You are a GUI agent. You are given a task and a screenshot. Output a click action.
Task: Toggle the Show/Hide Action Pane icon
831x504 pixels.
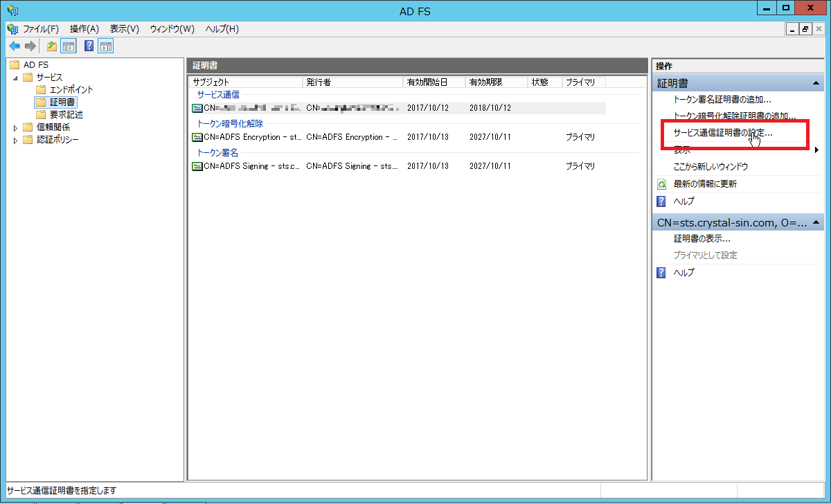[x=106, y=46]
